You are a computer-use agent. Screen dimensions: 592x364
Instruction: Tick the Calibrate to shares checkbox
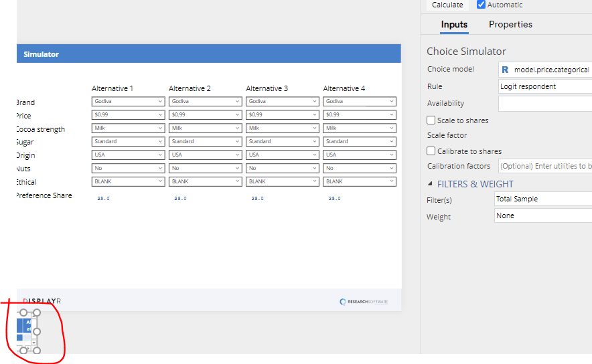(431, 151)
